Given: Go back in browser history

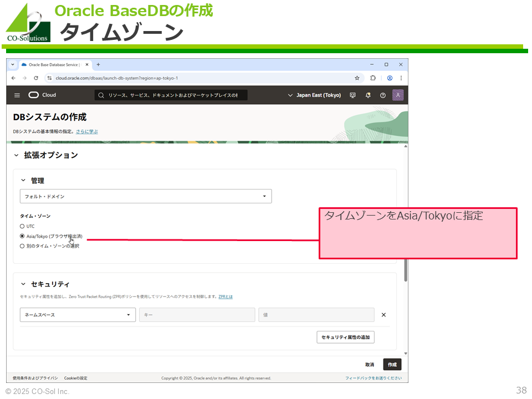Looking at the screenshot, I should [x=13, y=78].
